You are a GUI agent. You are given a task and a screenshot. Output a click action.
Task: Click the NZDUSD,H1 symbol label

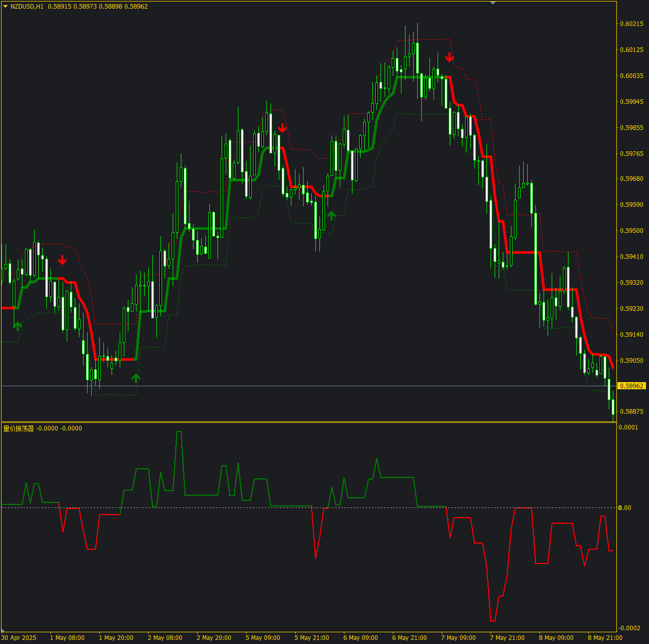[x=27, y=7]
